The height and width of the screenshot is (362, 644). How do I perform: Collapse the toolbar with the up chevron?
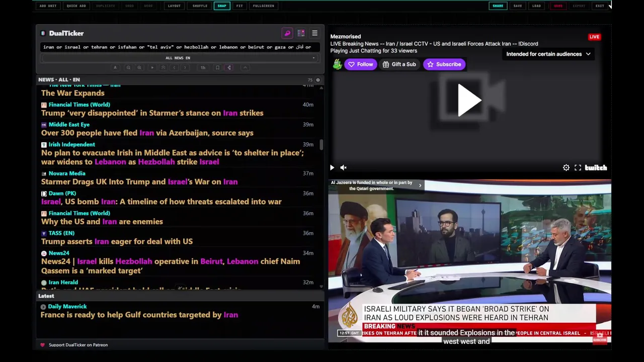click(245, 67)
